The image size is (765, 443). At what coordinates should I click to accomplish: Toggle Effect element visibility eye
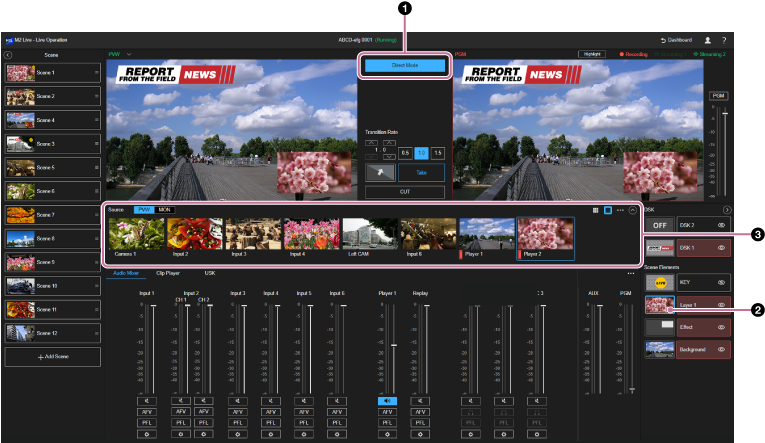pos(722,327)
